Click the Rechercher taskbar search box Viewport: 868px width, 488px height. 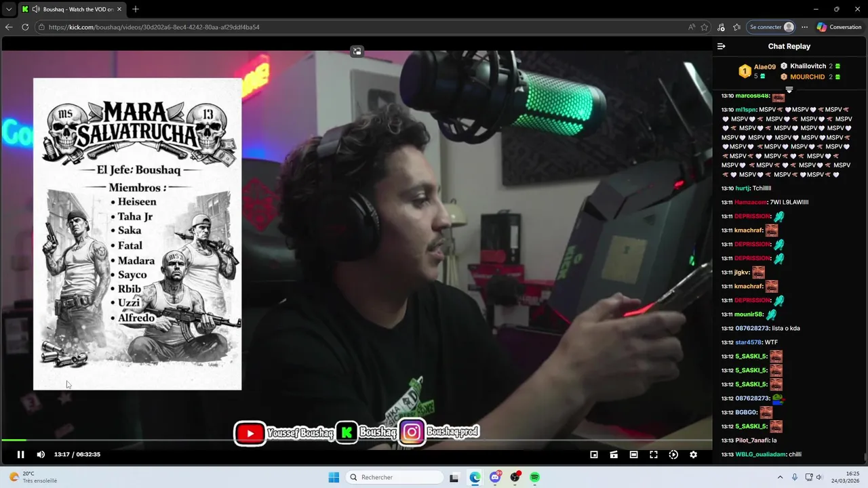tap(395, 477)
